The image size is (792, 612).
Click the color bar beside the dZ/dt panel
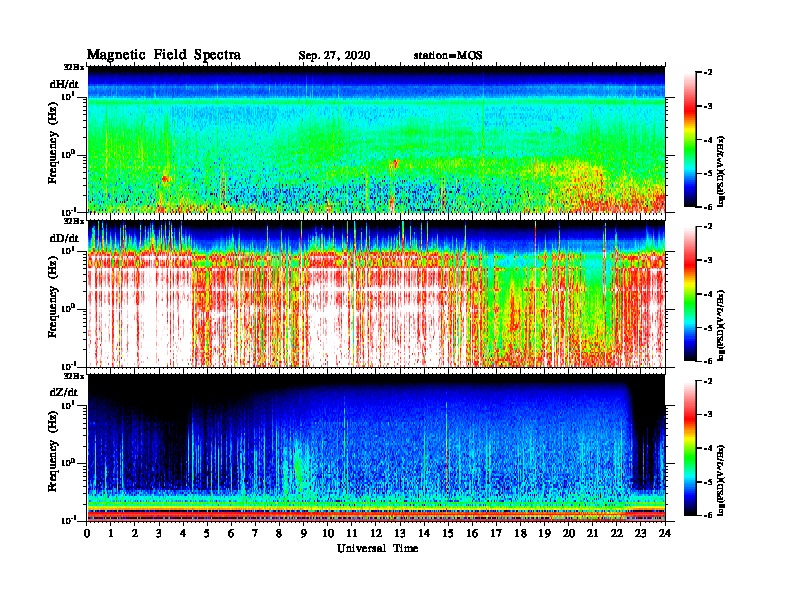pyautogui.click(x=689, y=448)
